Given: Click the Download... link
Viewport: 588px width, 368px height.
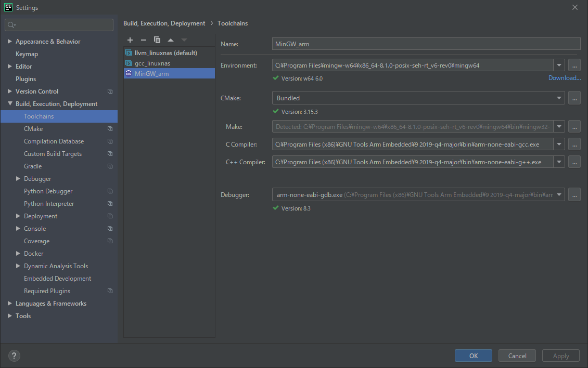Looking at the screenshot, I should [565, 78].
